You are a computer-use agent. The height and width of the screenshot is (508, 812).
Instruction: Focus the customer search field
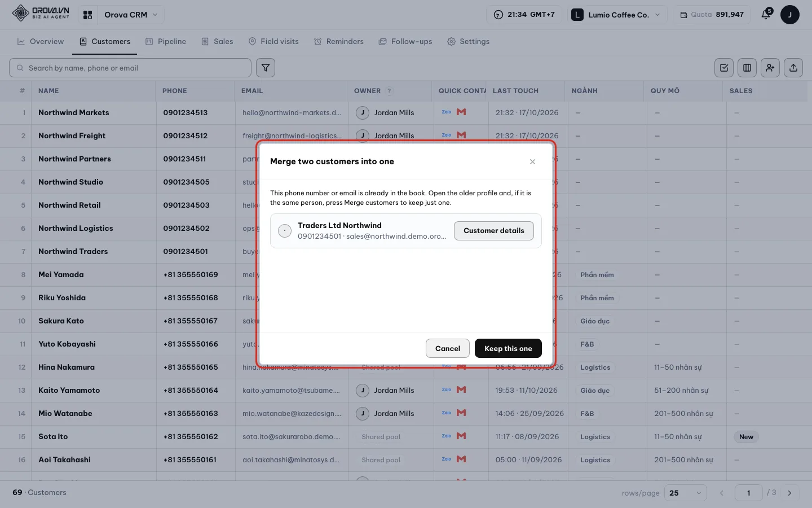[x=130, y=68]
